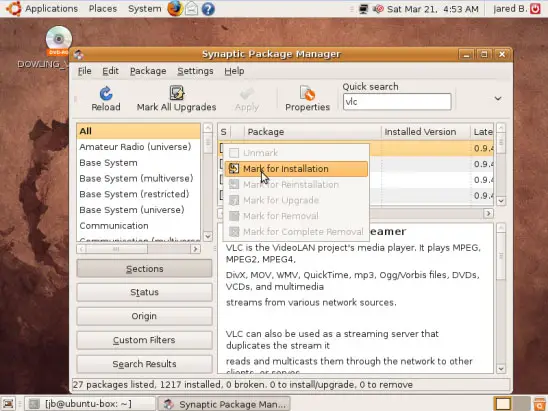Screen dimensions: 548x411
Task: Open the File menu
Action: [85, 71]
